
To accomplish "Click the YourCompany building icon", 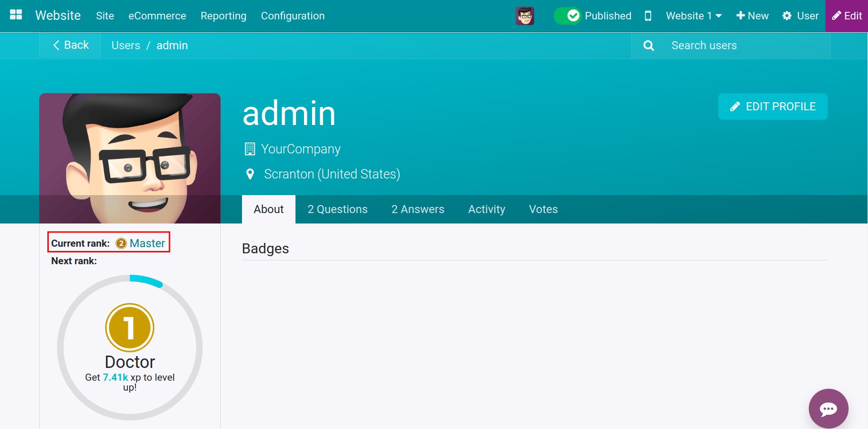I will click(x=250, y=149).
